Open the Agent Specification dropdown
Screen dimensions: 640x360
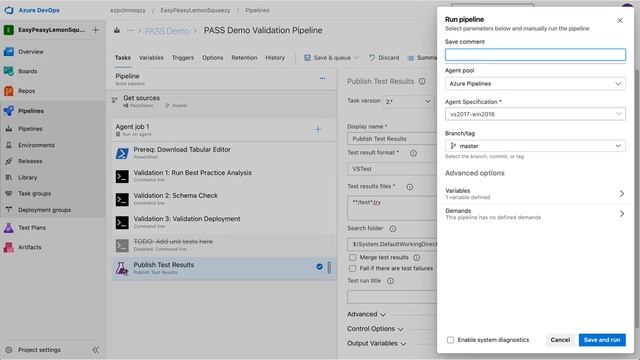coord(535,114)
